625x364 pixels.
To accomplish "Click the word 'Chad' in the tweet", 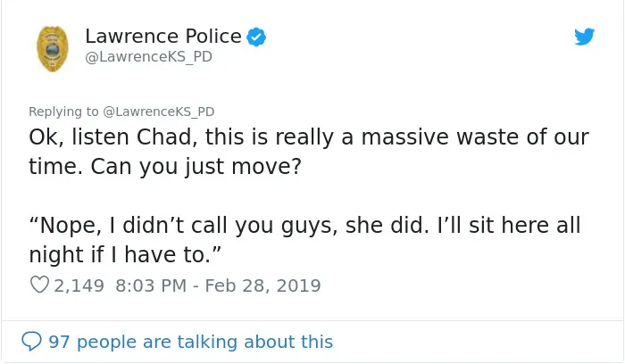I will click(167, 137).
